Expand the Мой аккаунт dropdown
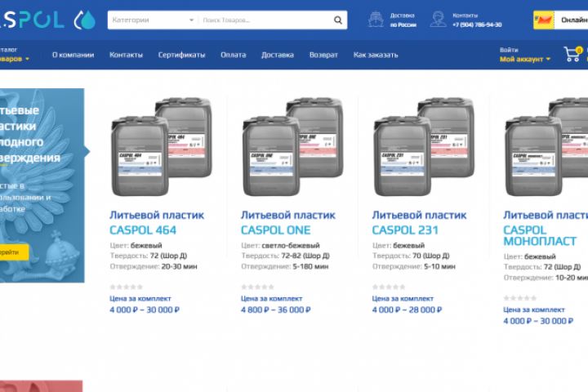 point(525,60)
